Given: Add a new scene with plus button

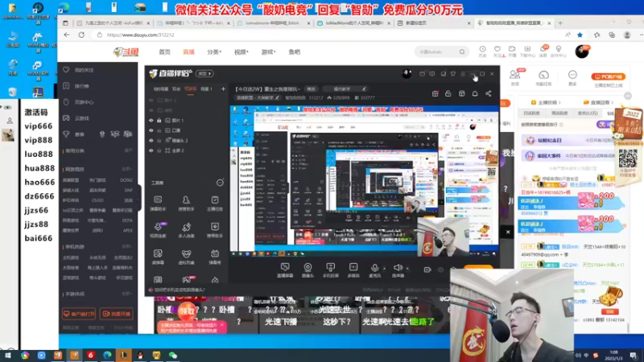Looking at the screenshot, I should click(x=223, y=88).
